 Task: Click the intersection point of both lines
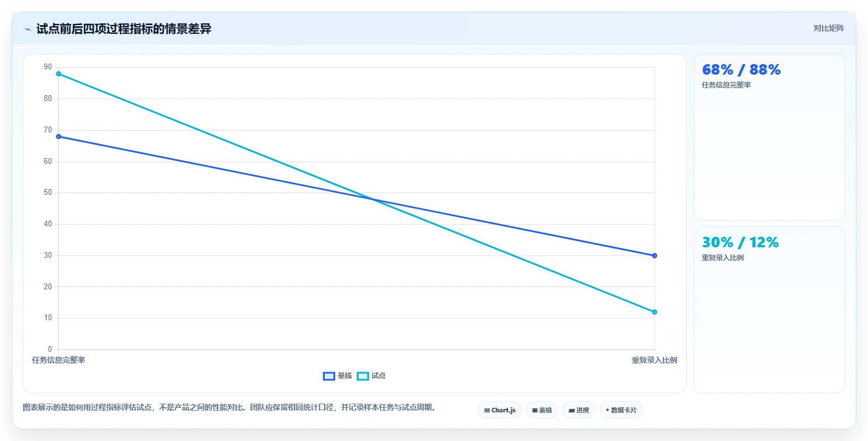pos(372,199)
